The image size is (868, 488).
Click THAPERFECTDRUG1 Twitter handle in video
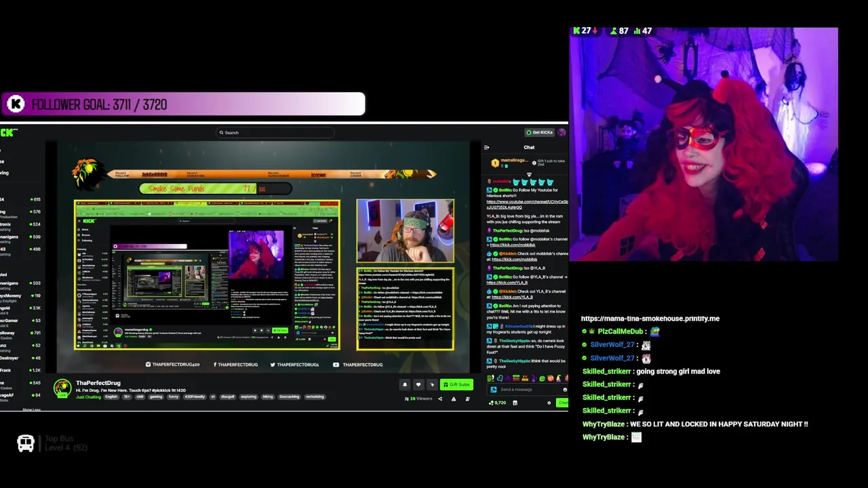coord(294,365)
